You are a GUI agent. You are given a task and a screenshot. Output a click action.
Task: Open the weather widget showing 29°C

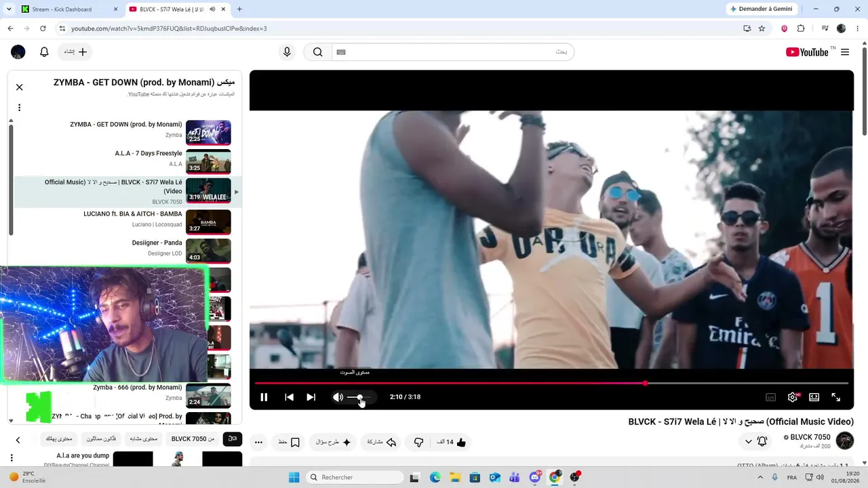tap(27, 477)
